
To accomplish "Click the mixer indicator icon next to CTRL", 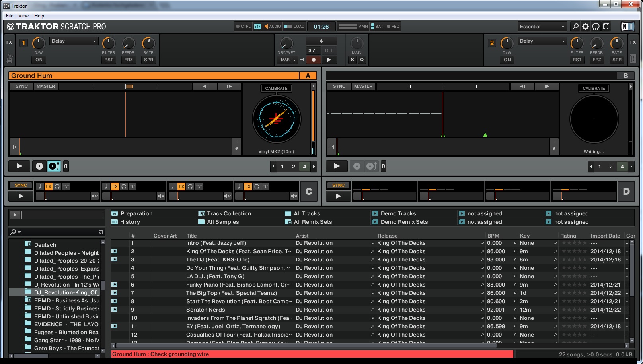I will (x=258, y=27).
